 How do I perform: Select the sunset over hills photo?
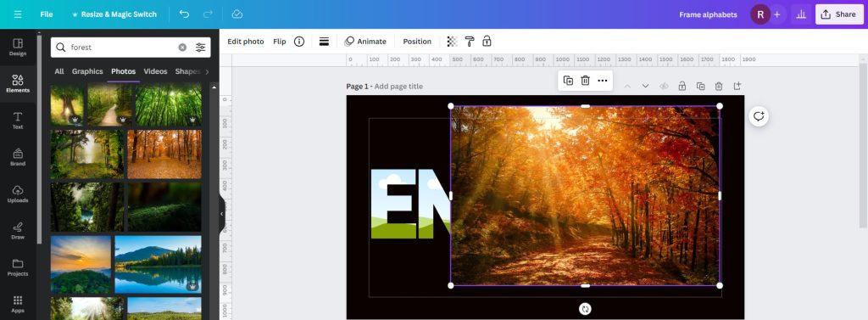click(x=81, y=265)
